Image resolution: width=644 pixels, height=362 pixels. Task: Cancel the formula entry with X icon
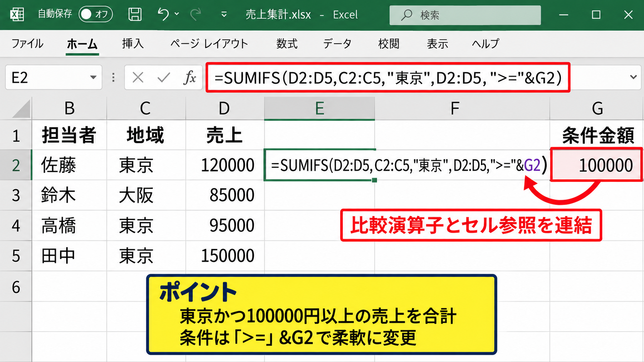138,77
